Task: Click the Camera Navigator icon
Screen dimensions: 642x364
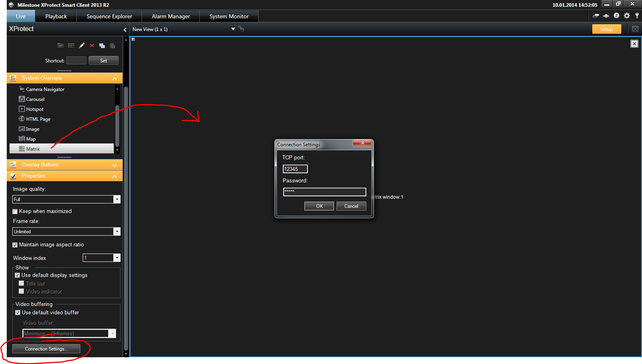Action: 22,89
